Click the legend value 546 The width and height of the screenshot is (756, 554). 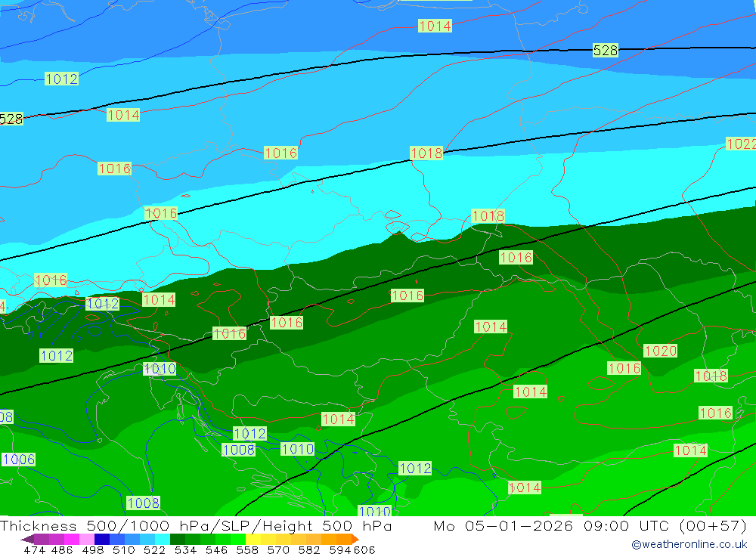pyautogui.click(x=216, y=550)
